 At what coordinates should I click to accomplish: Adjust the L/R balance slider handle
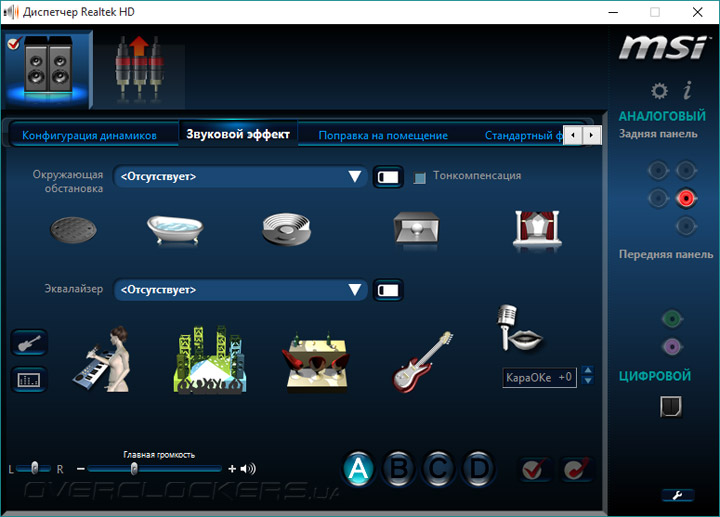tap(35, 468)
